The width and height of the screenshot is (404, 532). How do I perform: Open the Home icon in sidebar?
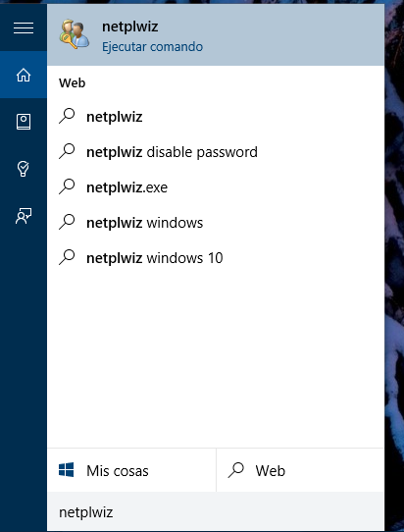24,75
